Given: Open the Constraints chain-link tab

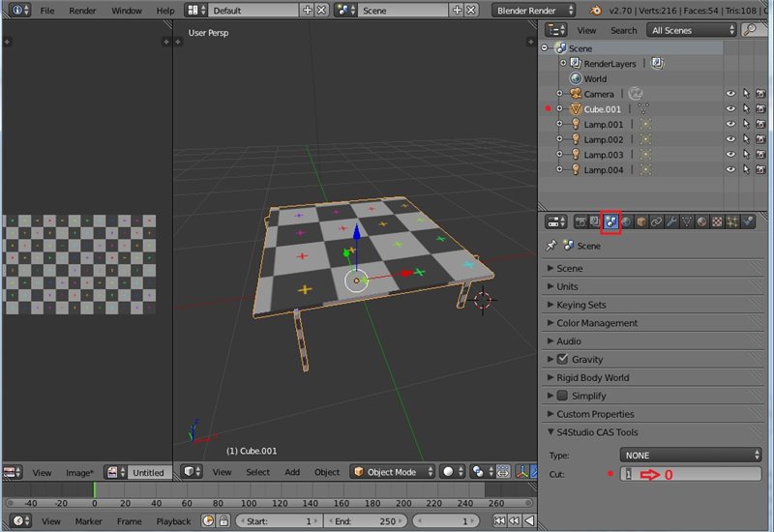Looking at the screenshot, I should tap(656, 222).
